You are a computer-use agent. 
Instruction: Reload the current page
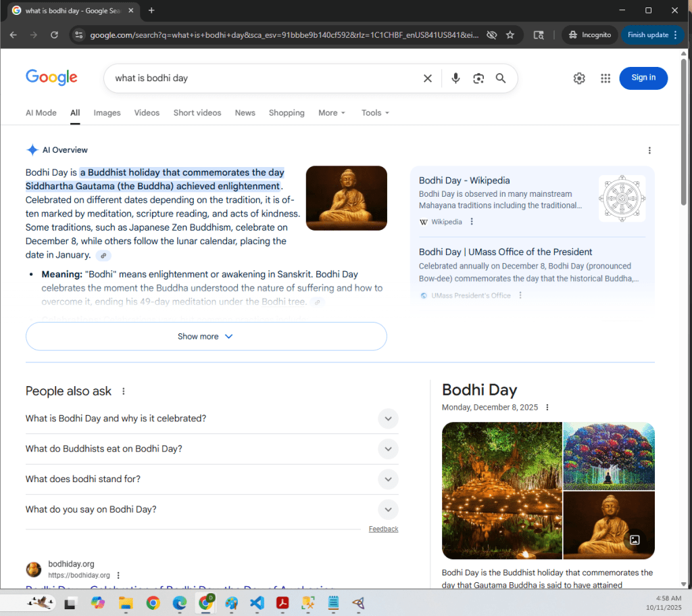(55, 35)
